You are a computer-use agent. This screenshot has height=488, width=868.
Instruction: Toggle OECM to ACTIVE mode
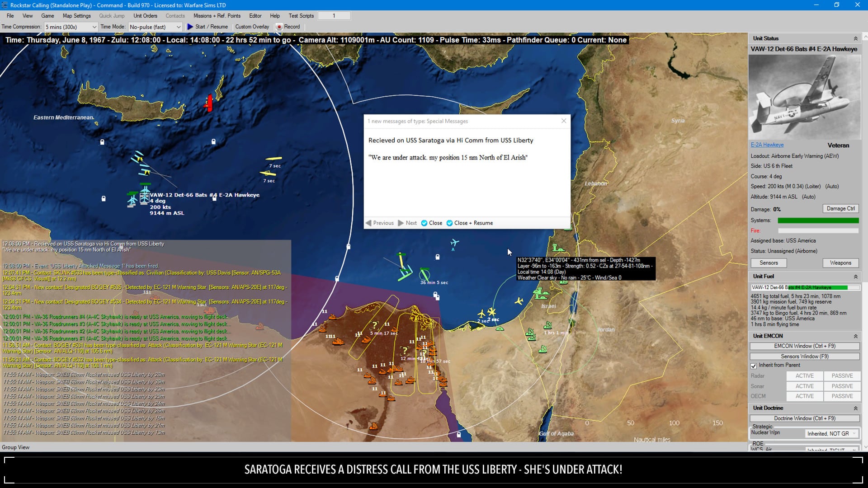click(804, 396)
